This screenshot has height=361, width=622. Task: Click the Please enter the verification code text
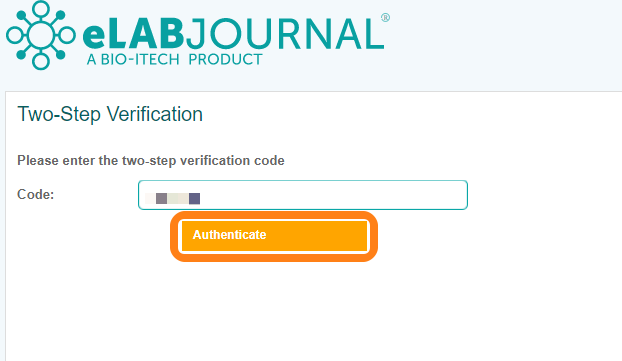tap(151, 161)
